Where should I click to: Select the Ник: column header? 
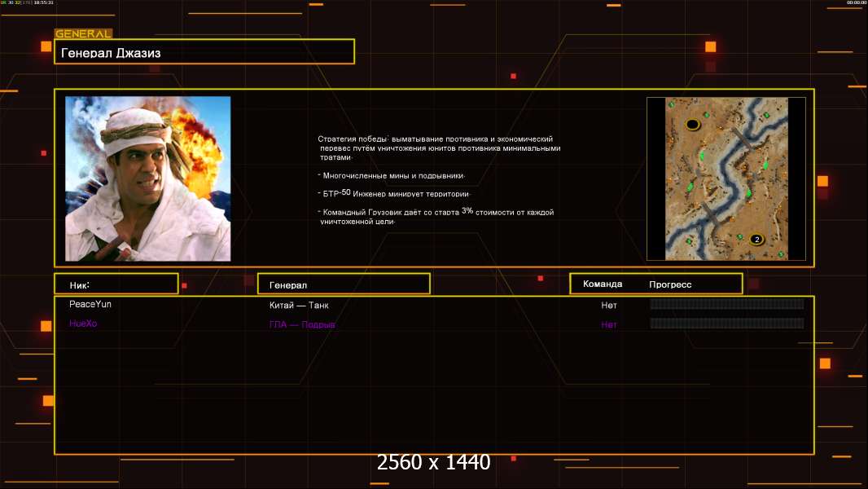tap(116, 284)
